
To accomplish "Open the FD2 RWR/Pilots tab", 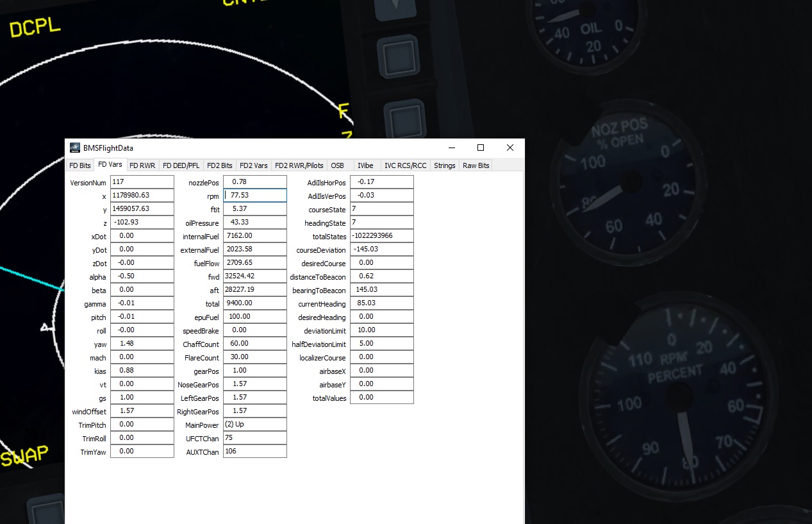I will pyautogui.click(x=299, y=165).
